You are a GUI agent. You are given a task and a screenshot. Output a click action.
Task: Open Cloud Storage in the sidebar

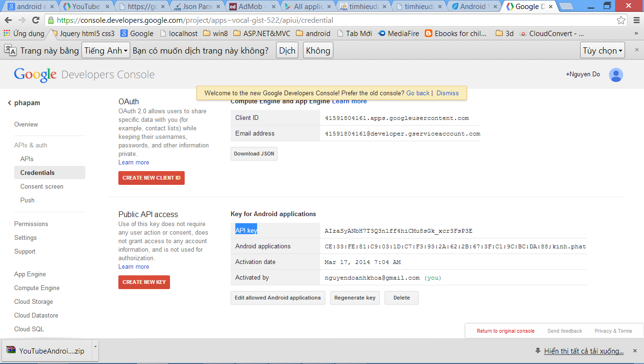34,302
